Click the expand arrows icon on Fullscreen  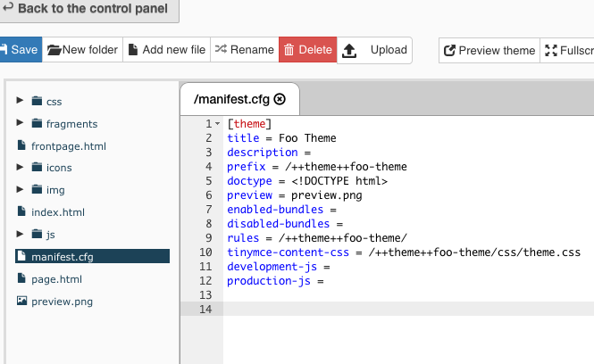(551, 50)
